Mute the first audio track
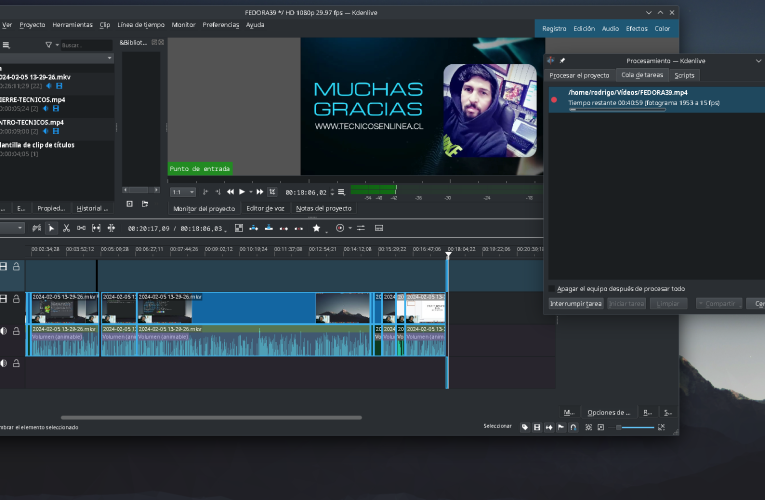Screen dimensions: 765x500 point(4,331)
